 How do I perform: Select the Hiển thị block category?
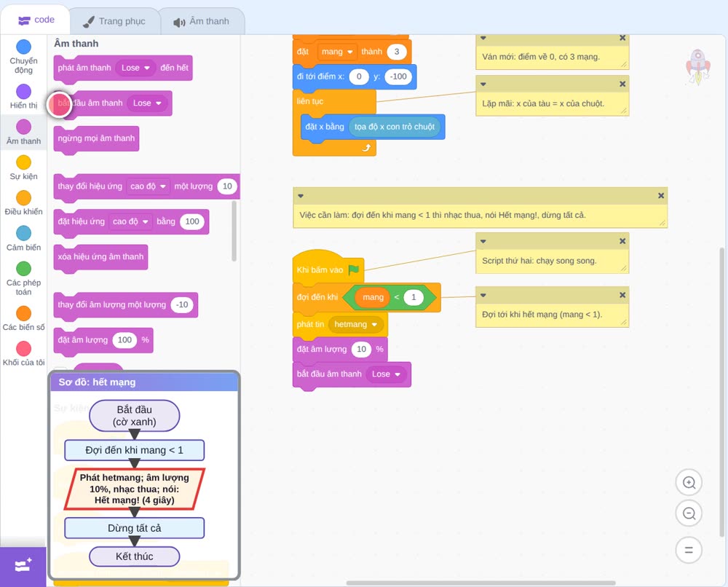[x=23, y=97]
